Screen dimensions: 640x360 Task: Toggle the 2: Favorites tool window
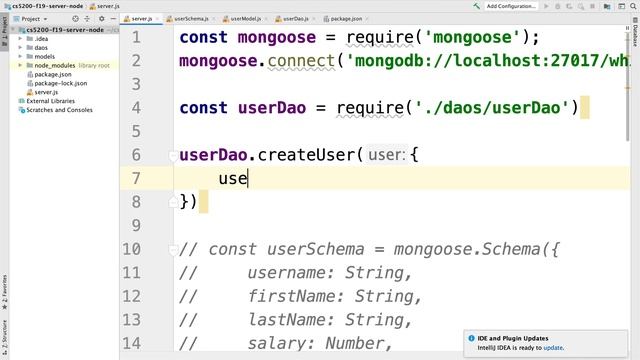4,292
